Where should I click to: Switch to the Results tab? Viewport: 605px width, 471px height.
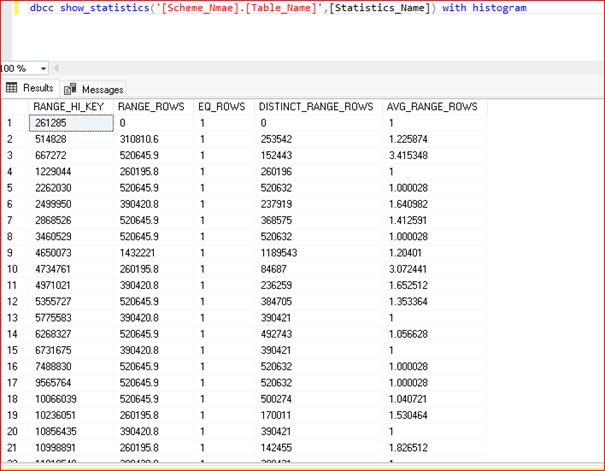[37, 89]
